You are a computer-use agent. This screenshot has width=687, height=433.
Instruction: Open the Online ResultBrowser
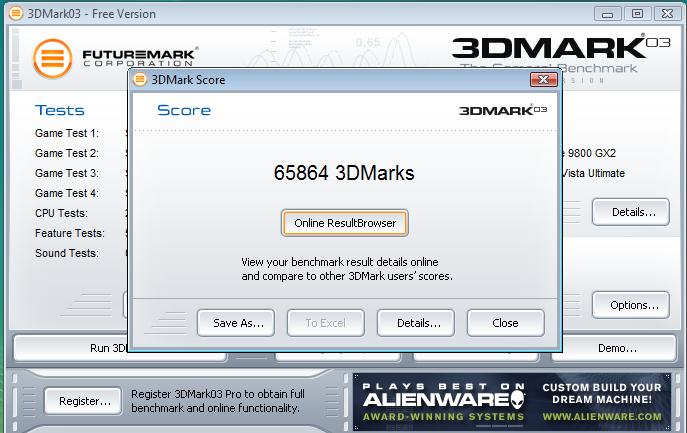(345, 223)
